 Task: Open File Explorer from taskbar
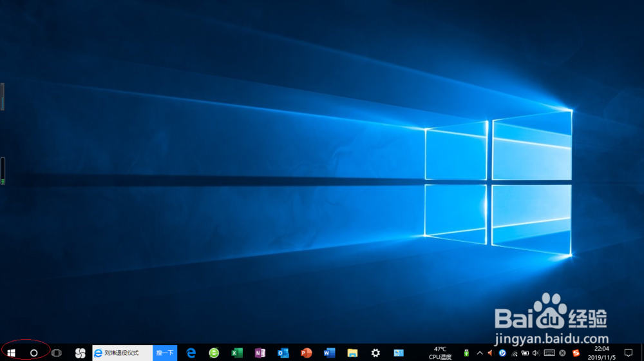pos(352,353)
